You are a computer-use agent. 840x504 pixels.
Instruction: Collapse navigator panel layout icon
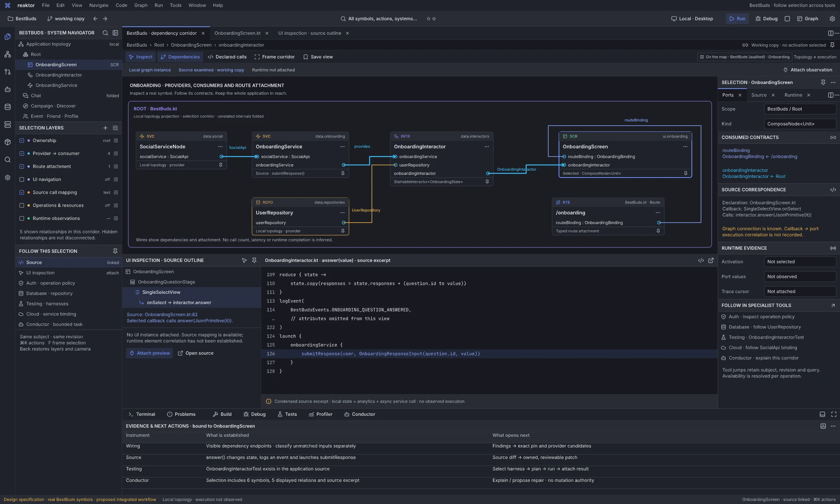pos(115,33)
